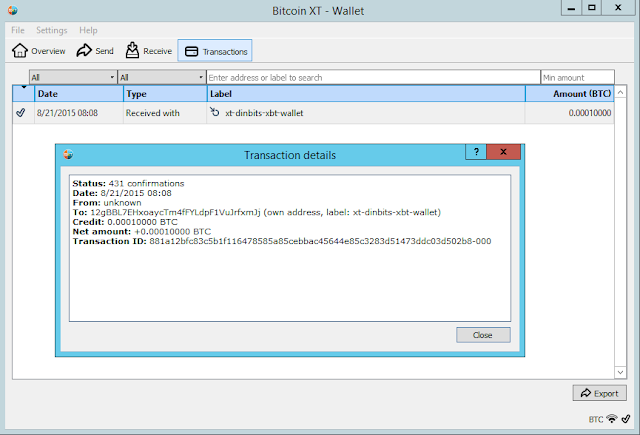The width and height of the screenshot is (640, 435).
Task: Click the network connections icon in status bar
Action: [x=612, y=419]
